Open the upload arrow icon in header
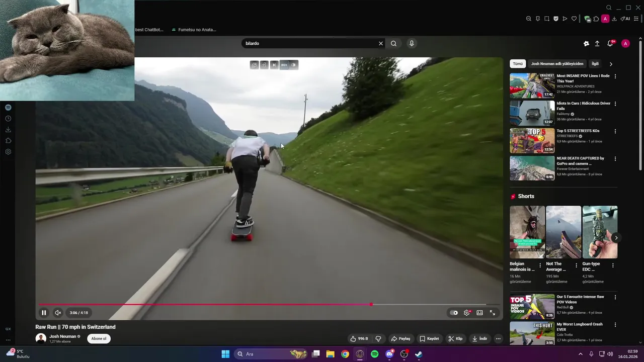This screenshot has width=644, height=362. [597, 44]
